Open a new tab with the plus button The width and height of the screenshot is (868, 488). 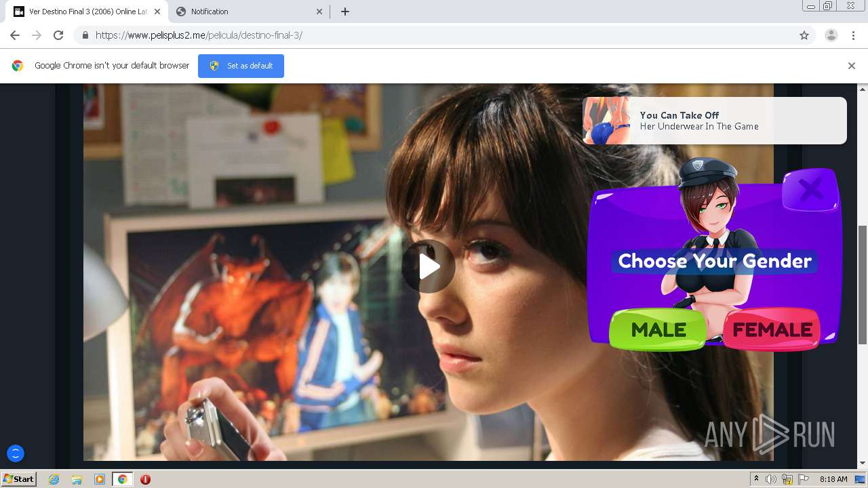[x=344, y=12]
